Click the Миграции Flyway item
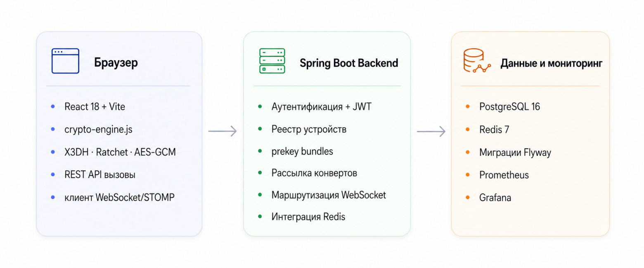The width and height of the screenshot is (644, 268). point(515,152)
